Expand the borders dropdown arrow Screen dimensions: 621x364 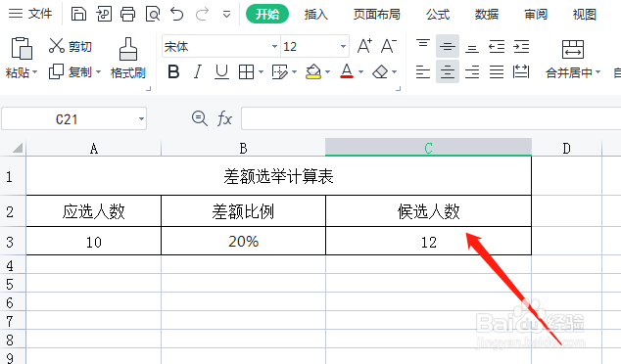tap(261, 72)
